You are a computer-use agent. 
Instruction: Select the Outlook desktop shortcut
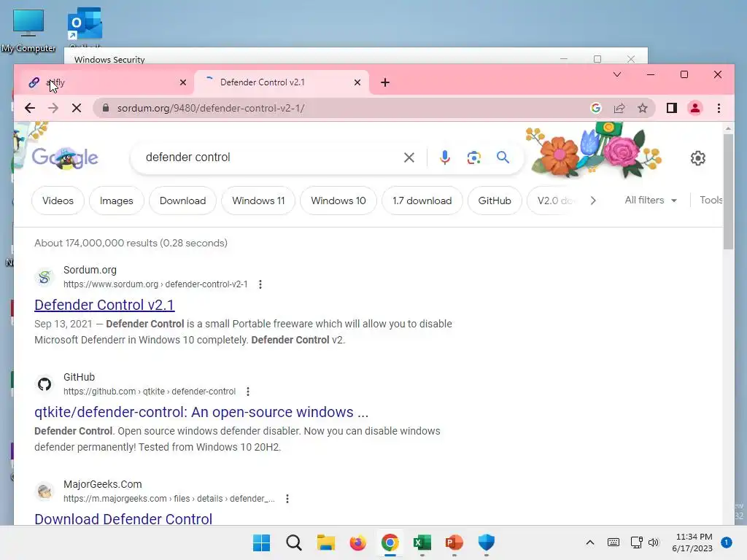pyautogui.click(x=85, y=27)
